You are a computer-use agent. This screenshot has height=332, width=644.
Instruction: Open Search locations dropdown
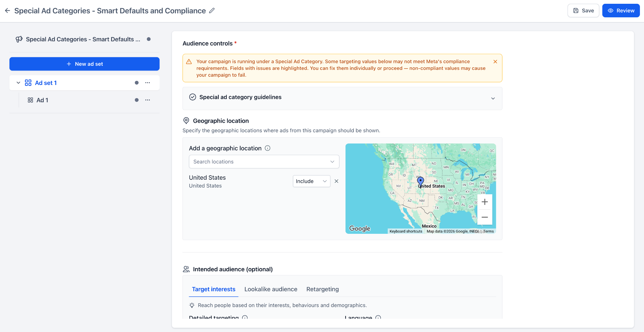click(x=264, y=162)
